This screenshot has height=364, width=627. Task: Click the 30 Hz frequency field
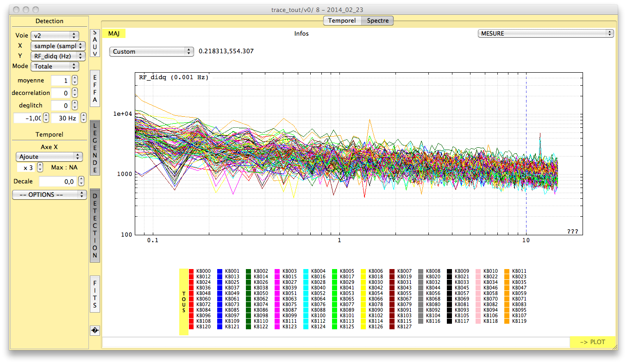click(x=65, y=118)
